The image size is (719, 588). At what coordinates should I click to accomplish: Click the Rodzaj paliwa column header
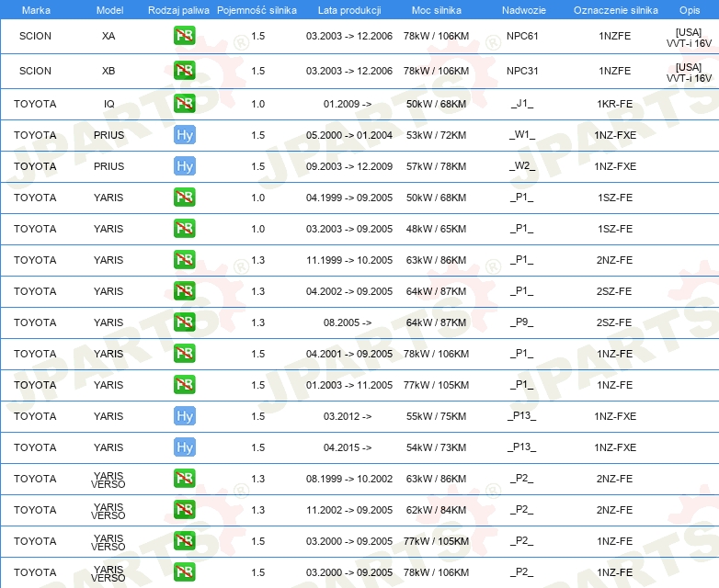pos(178,10)
